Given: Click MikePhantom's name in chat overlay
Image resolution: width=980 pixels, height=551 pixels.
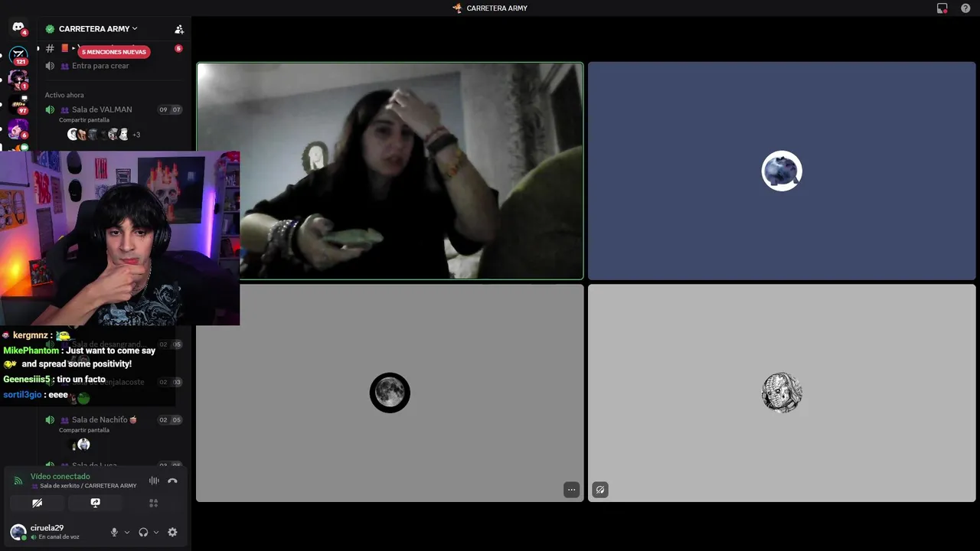Looking at the screenshot, I should pyautogui.click(x=31, y=350).
